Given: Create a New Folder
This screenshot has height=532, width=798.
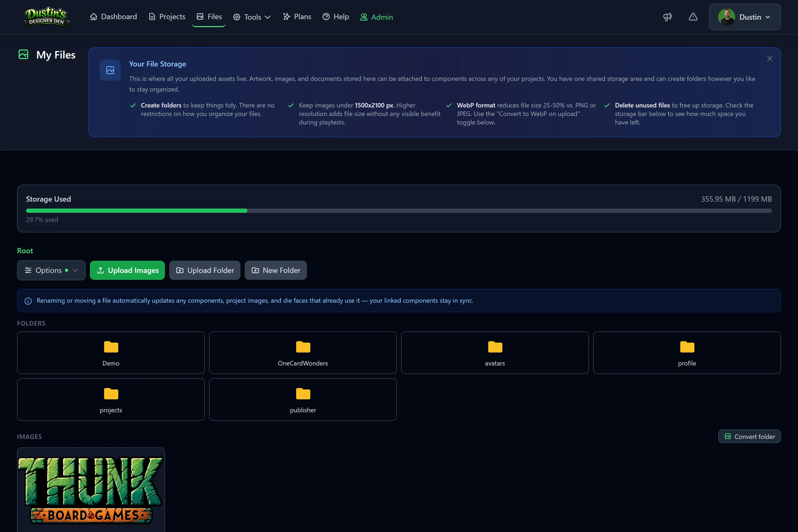Looking at the screenshot, I should (x=276, y=270).
